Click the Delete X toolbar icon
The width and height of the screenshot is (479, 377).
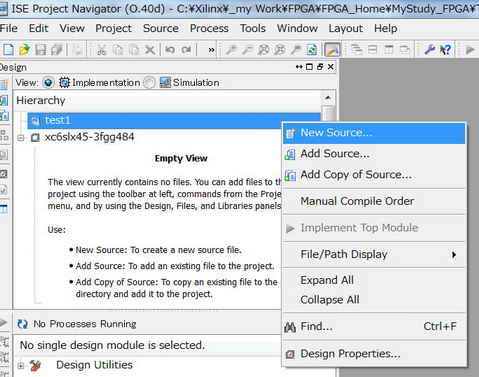(150, 50)
